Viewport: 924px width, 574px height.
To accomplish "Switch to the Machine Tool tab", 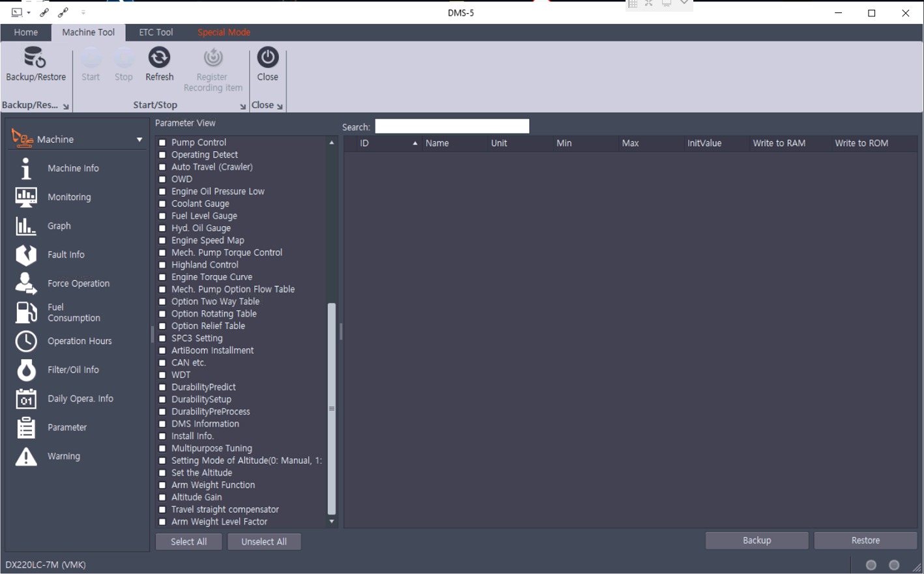I will point(89,32).
